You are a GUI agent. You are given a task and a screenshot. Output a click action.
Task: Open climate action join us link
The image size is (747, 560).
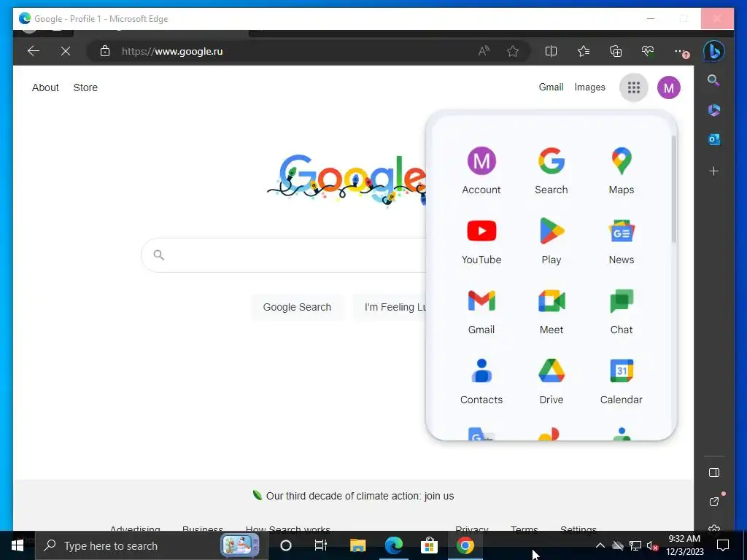pyautogui.click(x=360, y=496)
